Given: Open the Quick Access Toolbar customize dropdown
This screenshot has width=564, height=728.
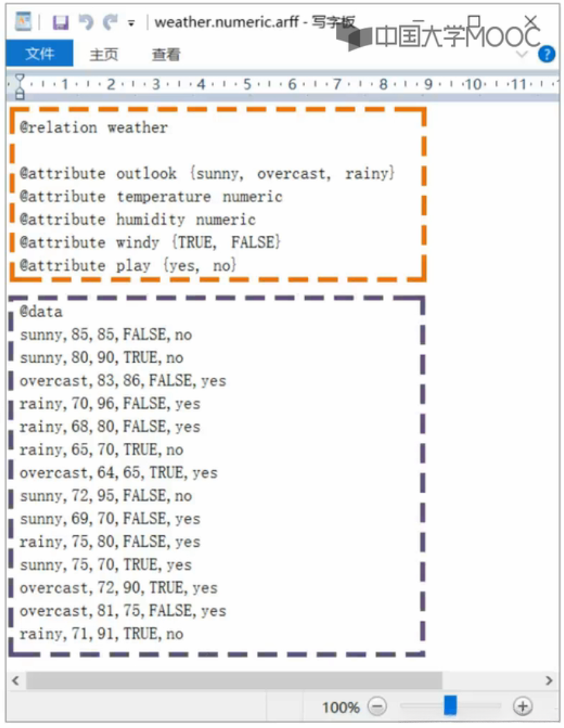Looking at the screenshot, I should click(x=132, y=22).
